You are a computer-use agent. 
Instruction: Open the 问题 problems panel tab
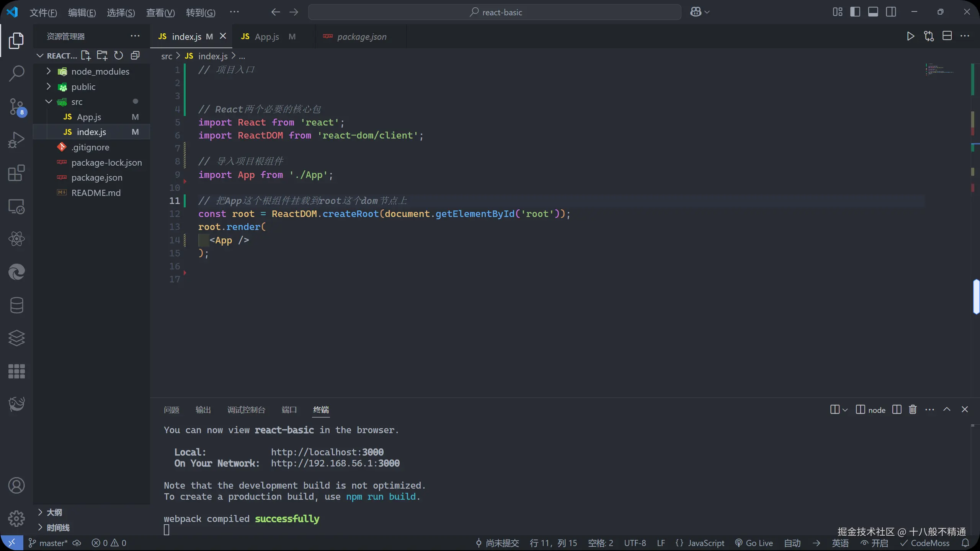point(171,410)
